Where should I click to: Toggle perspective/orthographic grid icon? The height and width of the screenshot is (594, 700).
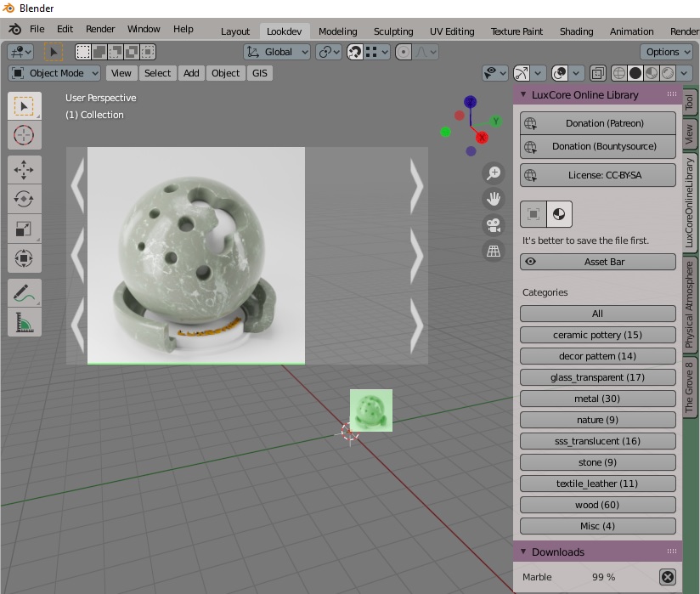click(494, 251)
